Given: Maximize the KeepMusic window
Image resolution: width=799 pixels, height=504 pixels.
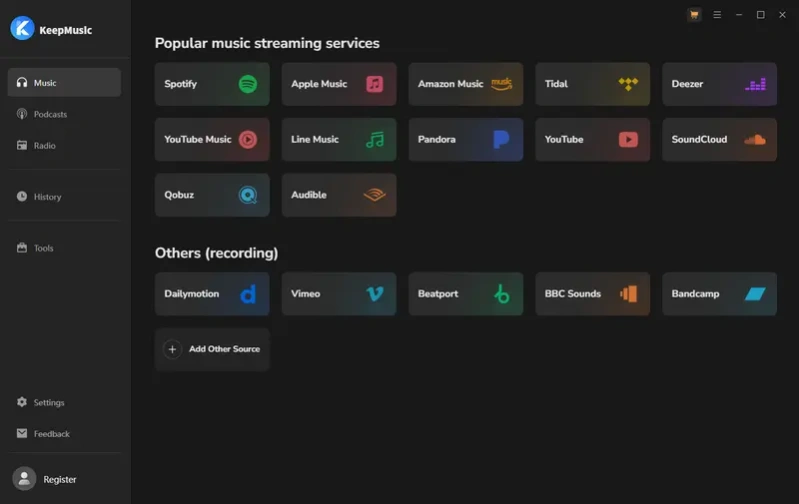Looking at the screenshot, I should coord(761,15).
